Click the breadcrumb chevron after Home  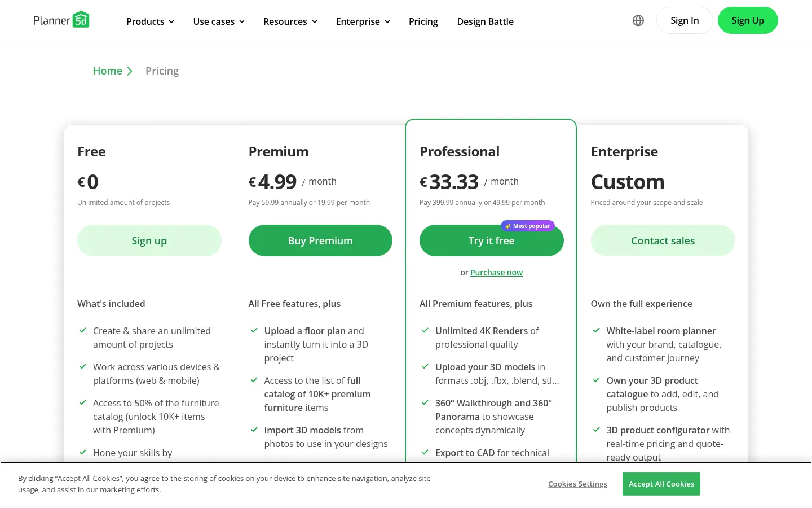pyautogui.click(x=130, y=71)
